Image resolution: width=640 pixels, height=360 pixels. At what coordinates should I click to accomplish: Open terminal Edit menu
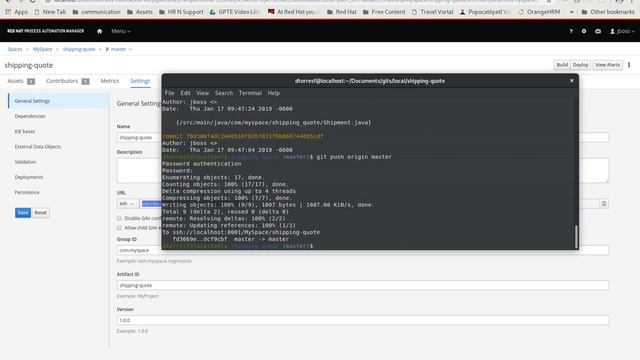coord(185,93)
